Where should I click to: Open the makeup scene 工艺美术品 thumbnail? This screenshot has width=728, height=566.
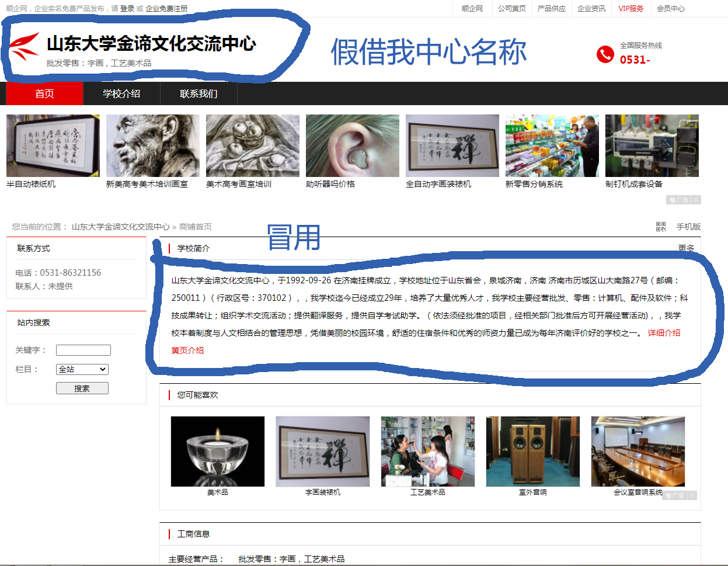tap(428, 452)
